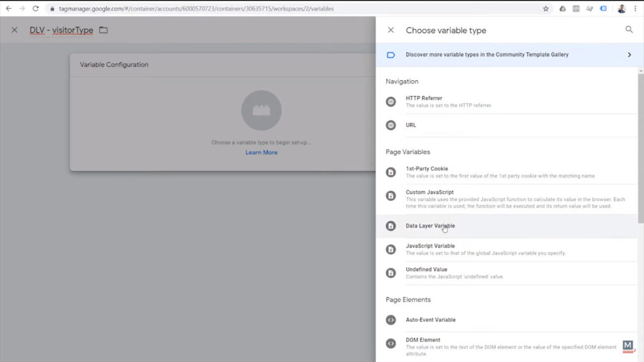Click the folder icon next to variable name
The image size is (644, 362).
pos(104,30)
